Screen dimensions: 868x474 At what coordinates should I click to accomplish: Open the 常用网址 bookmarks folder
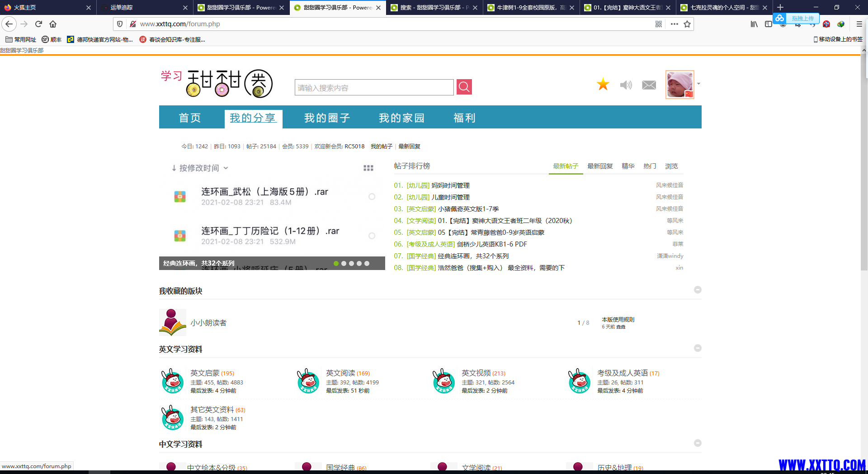pyautogui.click(x=21, y=40)
